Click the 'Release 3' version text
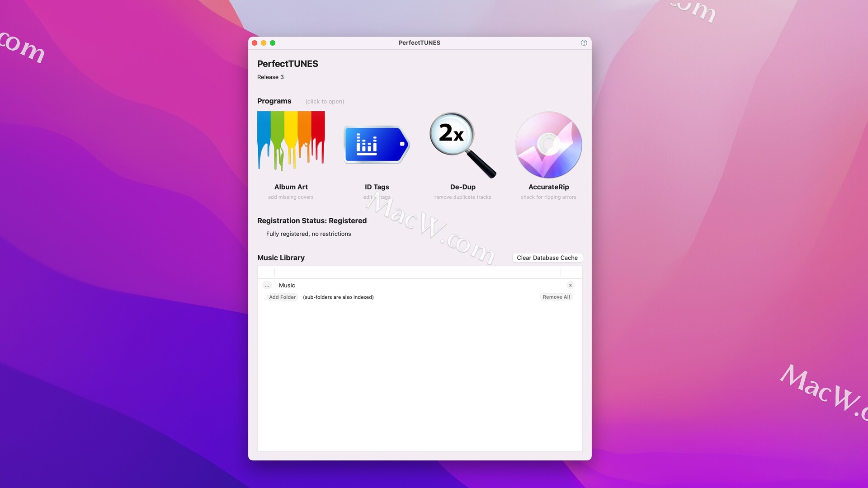The width and height of the screenshot is (868, 488). click(x=270, y=77)
